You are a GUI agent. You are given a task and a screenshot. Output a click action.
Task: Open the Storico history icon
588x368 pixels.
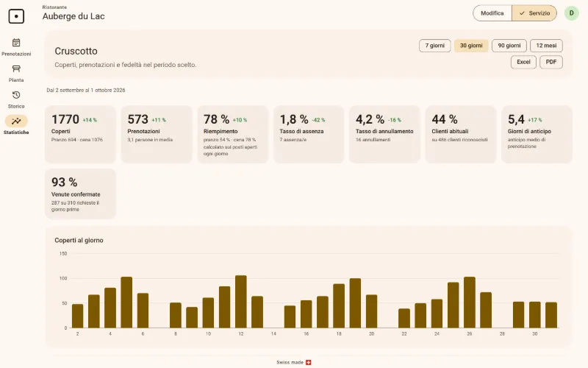coord(16,95)
